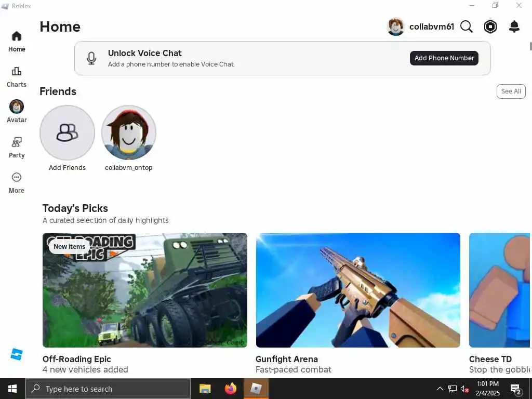
Task: Open the Avatar sidebar icon
Action: [16, 107]
